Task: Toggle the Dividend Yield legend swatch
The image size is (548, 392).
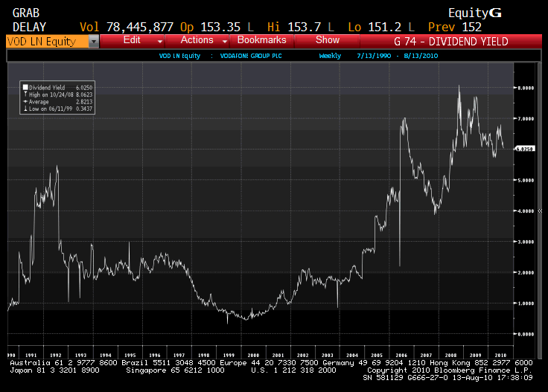Action: (25, 87)
